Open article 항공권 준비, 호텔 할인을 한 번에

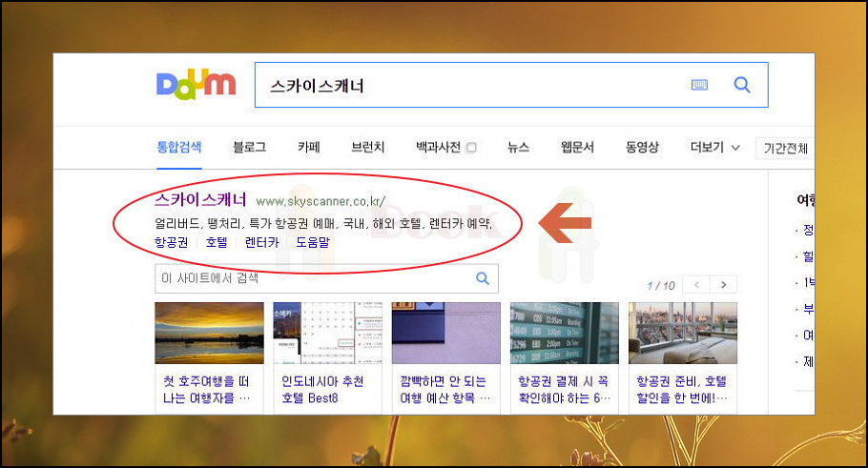coord(682,390)
